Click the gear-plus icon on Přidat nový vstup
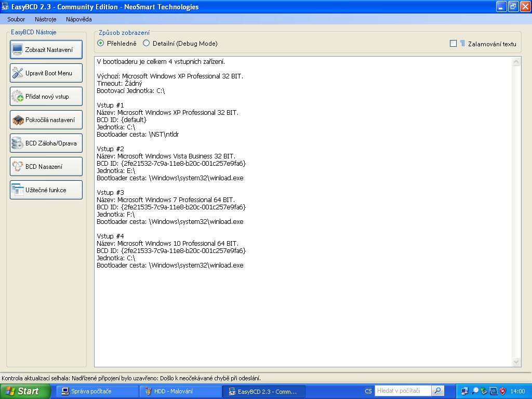 point(17,96)
